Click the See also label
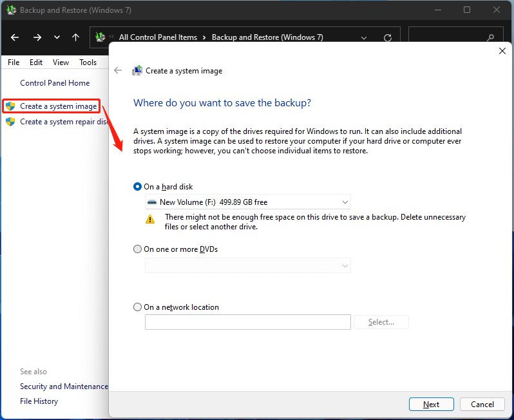Viewport: 514px width, 420px height. click(x=33, y=372)
